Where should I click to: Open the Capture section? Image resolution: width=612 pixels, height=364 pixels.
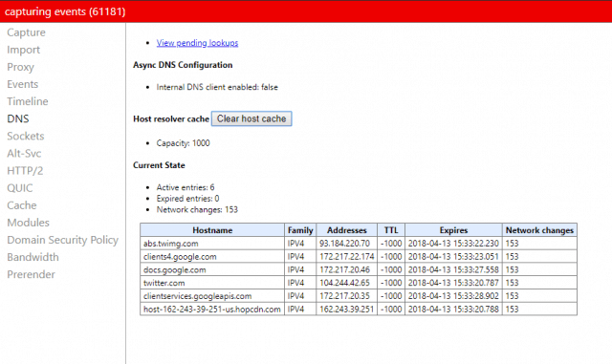[x=26, y=32]
